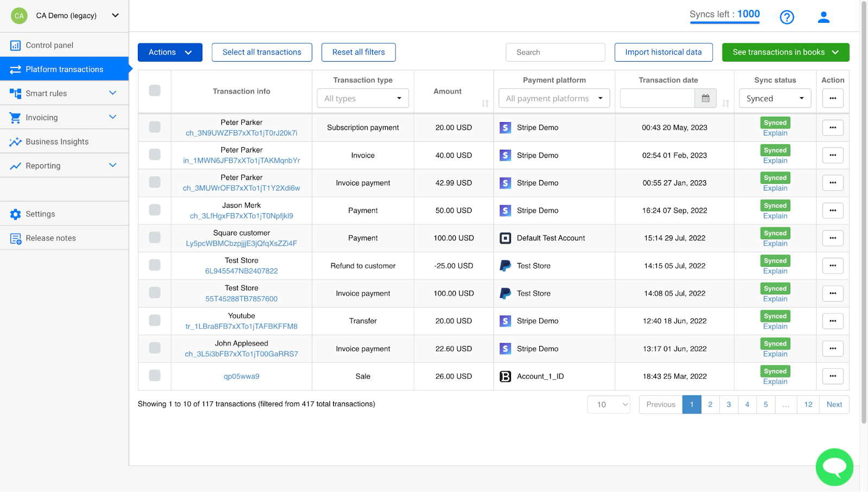Click the Reporting chart icon in the sidebar

15,165
